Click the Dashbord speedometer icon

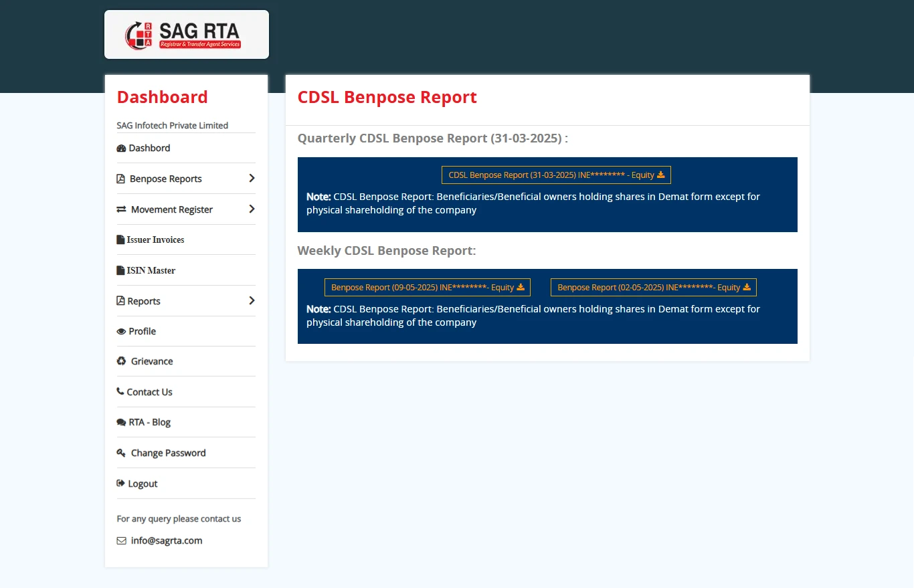pyautogui.click(x=121, y=149)
